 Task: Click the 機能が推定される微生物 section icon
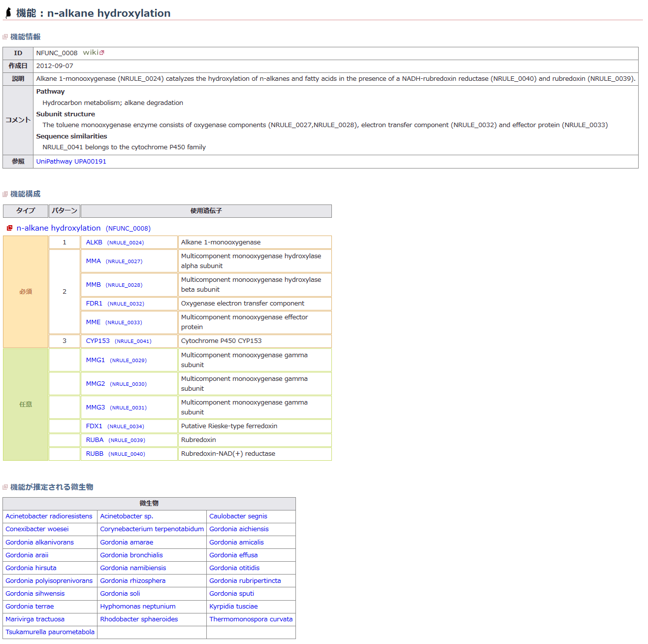point(5,487)
